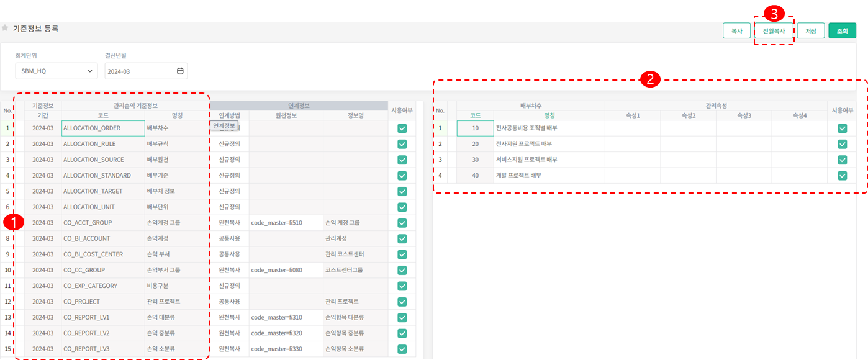
Task: Toggle 사용여부 checkbox for CO_ACCT_GROUP row
Action: [x=402, y=223]
